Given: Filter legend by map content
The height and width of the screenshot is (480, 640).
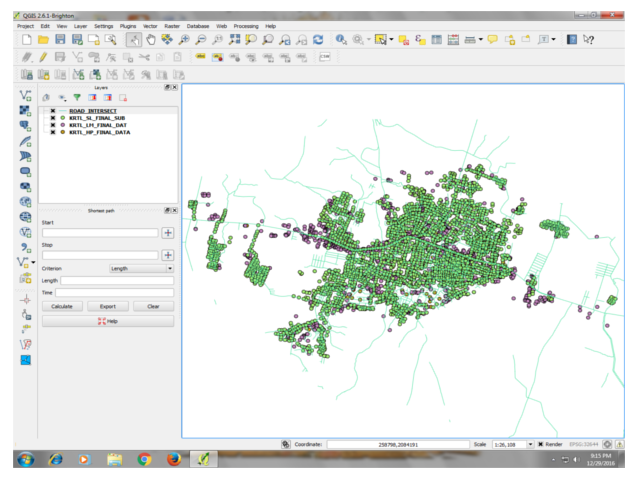Looking at the screenshot, I should 77,98.
